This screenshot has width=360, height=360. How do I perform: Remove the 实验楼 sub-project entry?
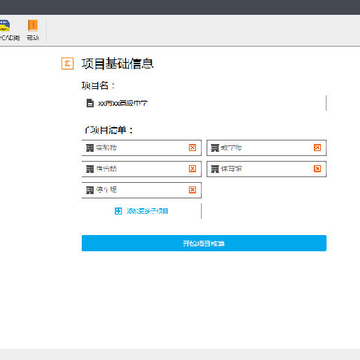pyautogui.click(x=192, y=148)
